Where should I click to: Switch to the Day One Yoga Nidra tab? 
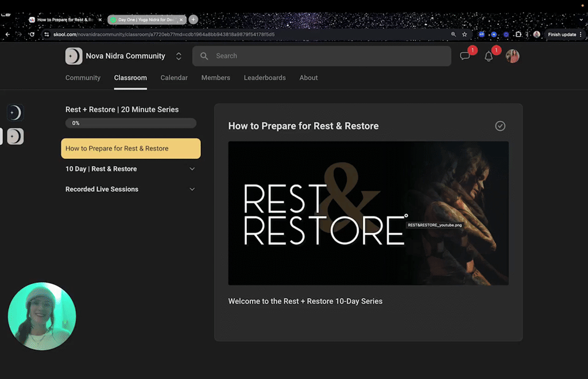[145, 20]
